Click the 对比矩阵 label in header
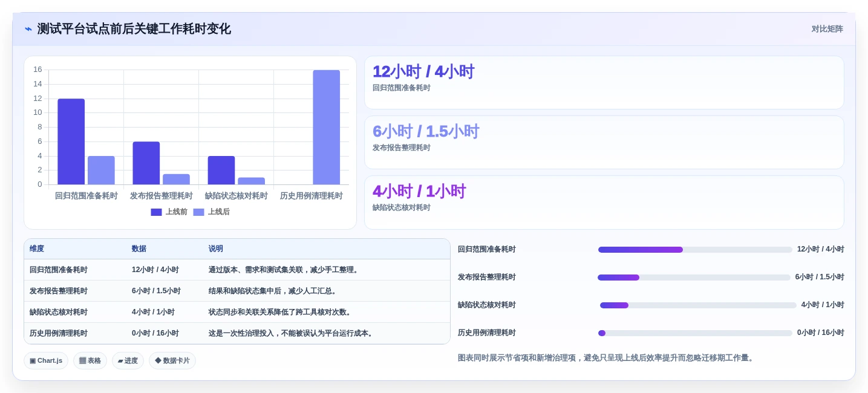Image resolution: width=868 pixels, height=393 pixels. click(827, 29)
